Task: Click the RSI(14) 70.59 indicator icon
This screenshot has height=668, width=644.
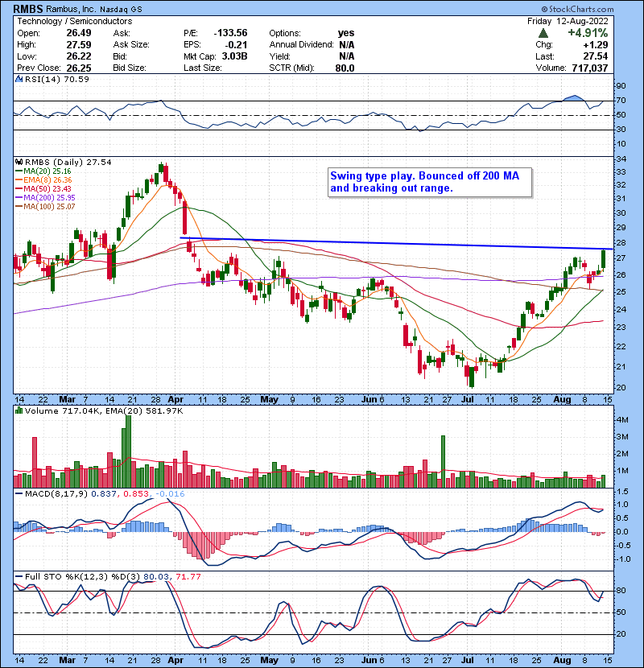Action: 19,79
